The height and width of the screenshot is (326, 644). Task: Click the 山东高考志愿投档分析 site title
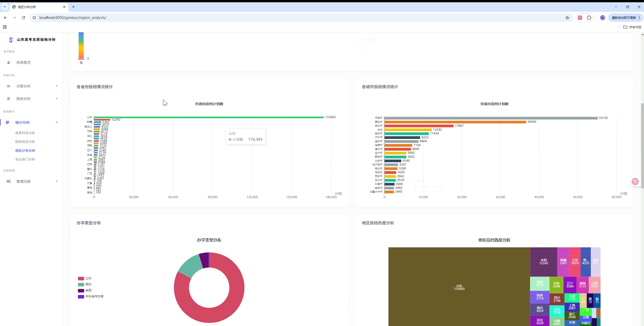click(36, 40)
